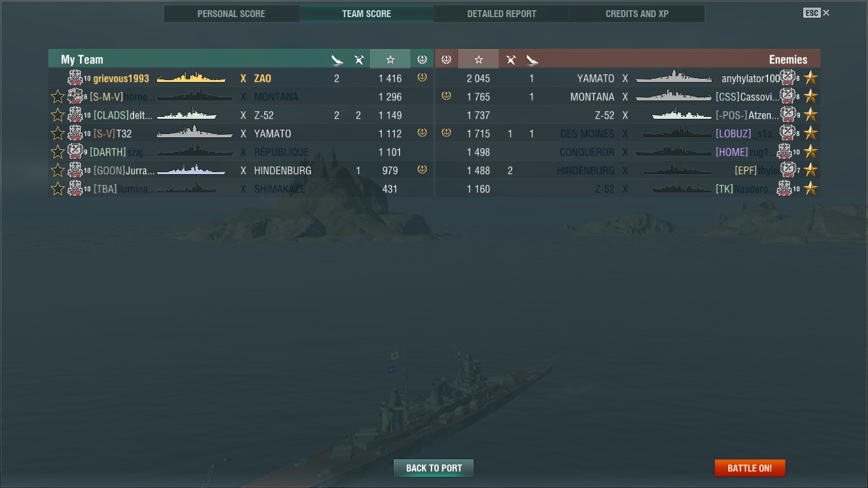Sort Enemies by base XP star column
This screenshot has height=488, width=868.
pos(478,59)
